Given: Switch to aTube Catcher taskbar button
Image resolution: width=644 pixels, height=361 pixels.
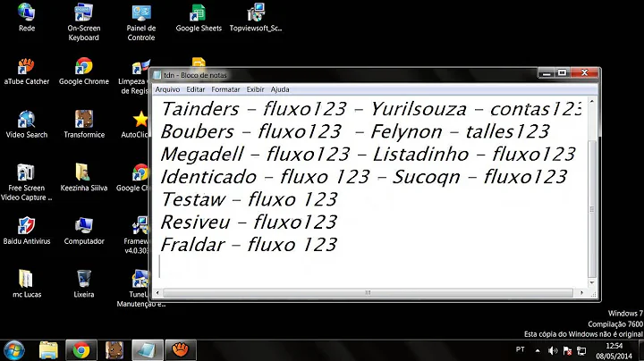Looking at the screenshot, I should pos(181,351).
